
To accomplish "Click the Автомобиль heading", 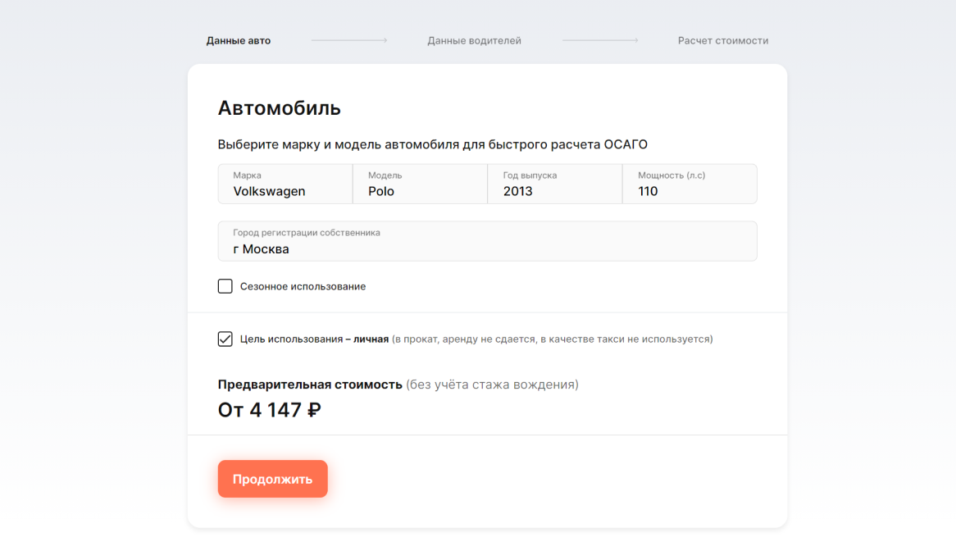I will pyautogui.click(x=280, y=108).
